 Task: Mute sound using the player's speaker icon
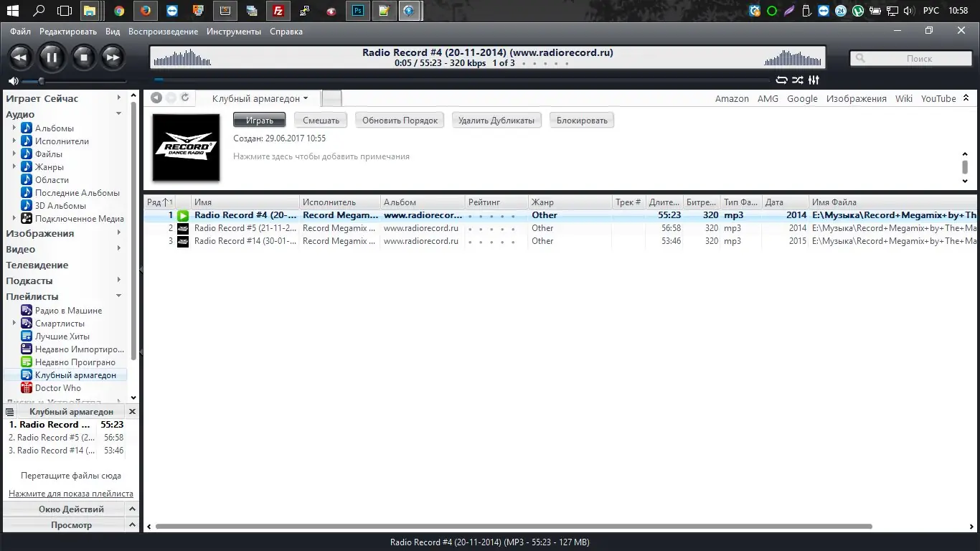tap(13, 81)
